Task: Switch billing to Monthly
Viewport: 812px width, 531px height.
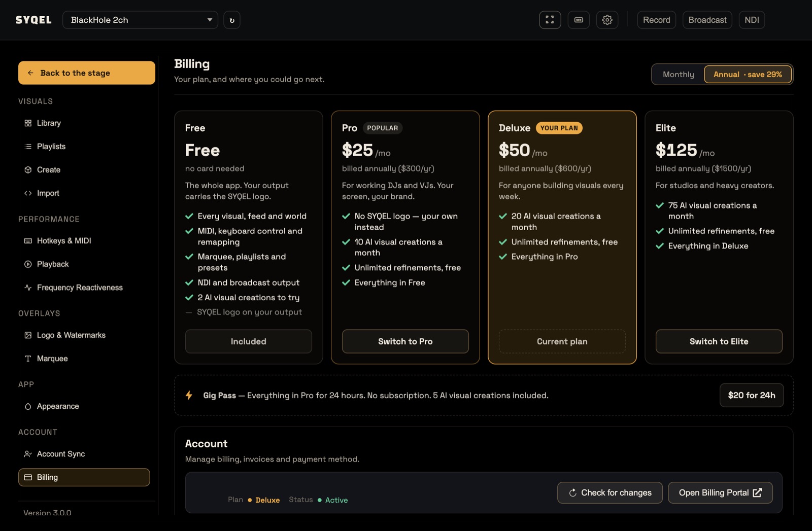Action: pyautogui.click(x=678, y=75)
